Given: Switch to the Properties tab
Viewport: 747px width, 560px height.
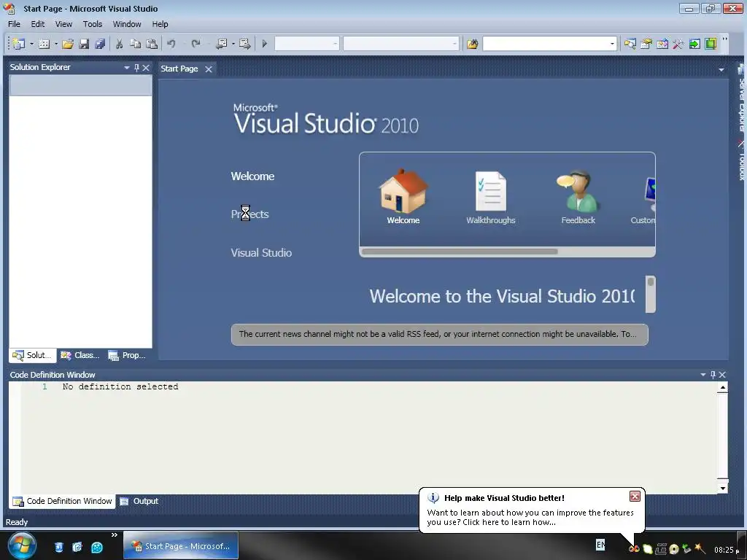Looking at the screenshot, I should 127,355.
